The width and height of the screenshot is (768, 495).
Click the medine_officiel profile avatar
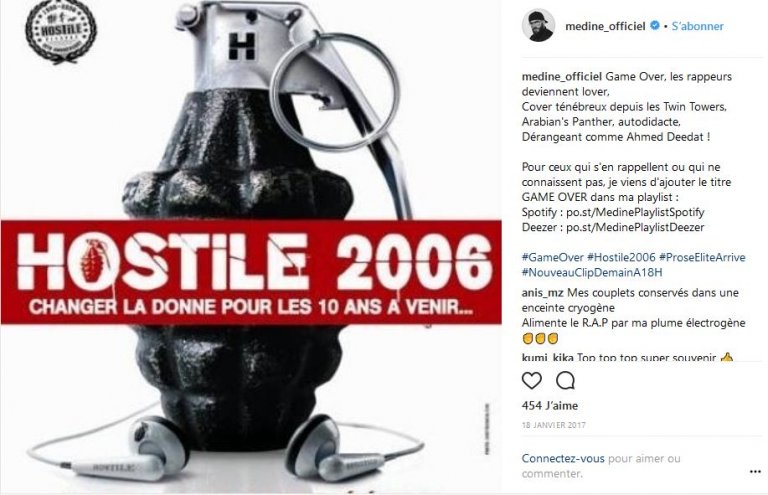538,25
